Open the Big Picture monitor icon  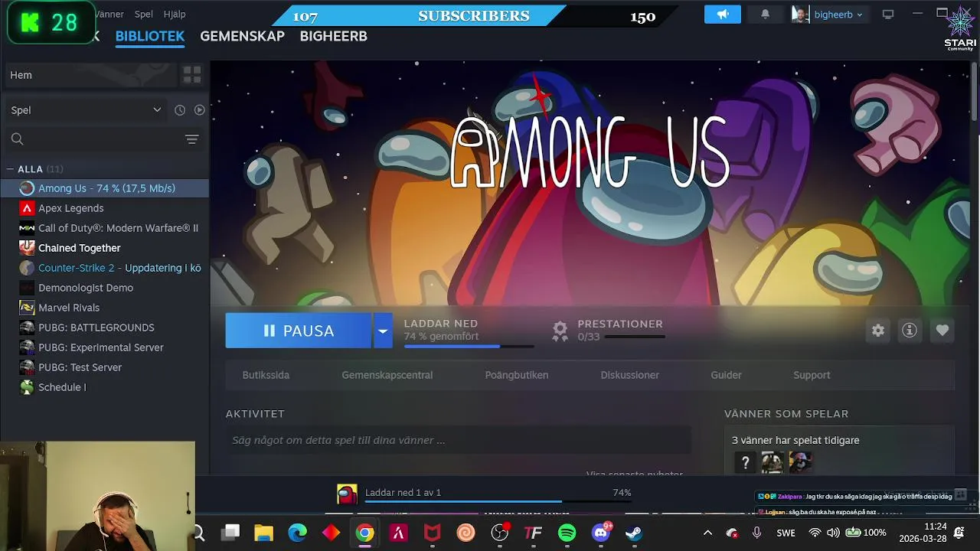point(888,15)
